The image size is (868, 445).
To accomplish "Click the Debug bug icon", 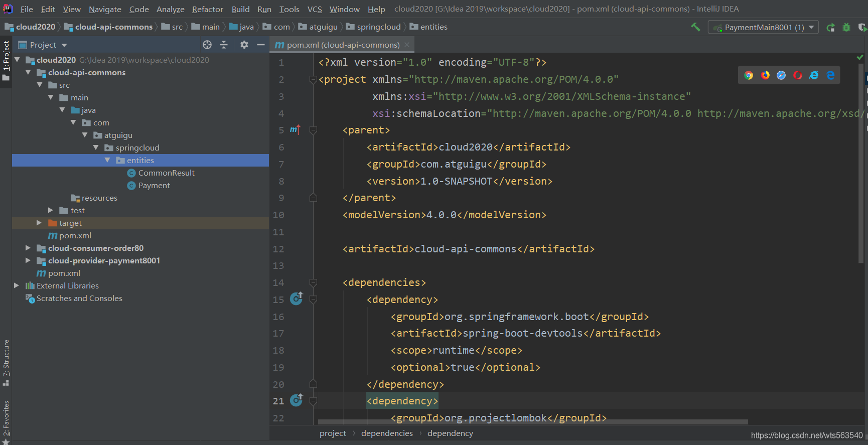I will point(846,27).
